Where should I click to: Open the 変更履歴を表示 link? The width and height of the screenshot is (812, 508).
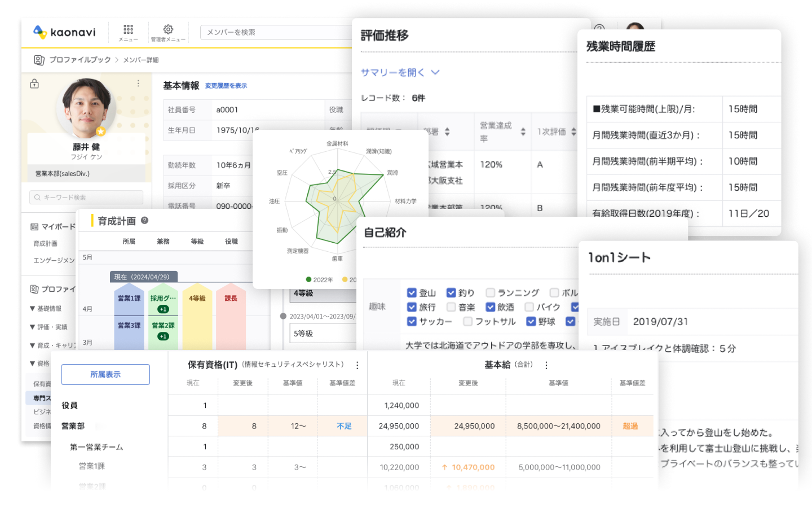[226, 86]
